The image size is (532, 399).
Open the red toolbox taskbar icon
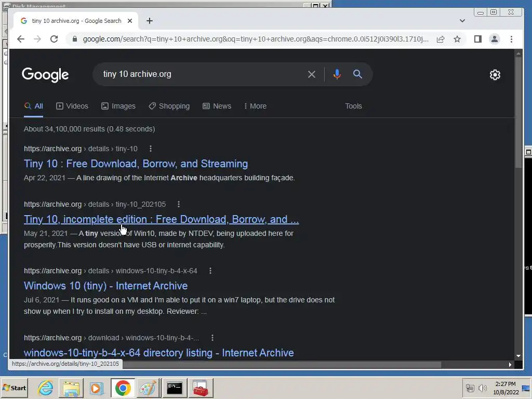point(201,388)
